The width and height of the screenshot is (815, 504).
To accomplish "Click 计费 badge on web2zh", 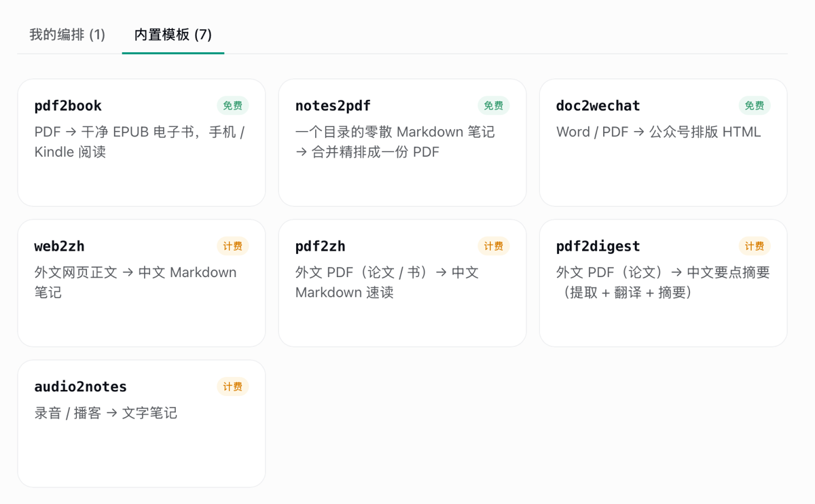I will tap(233, 247).
